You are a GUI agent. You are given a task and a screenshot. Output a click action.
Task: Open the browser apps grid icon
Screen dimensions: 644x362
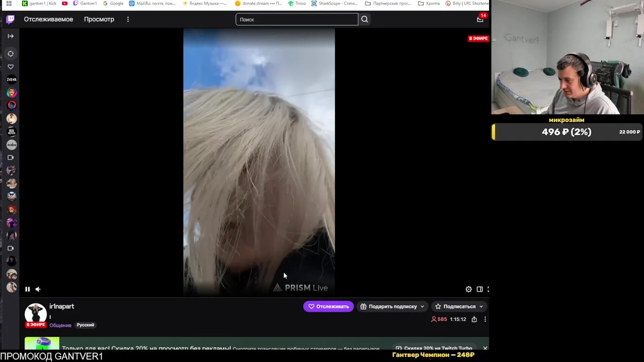(x=9, y=4)
